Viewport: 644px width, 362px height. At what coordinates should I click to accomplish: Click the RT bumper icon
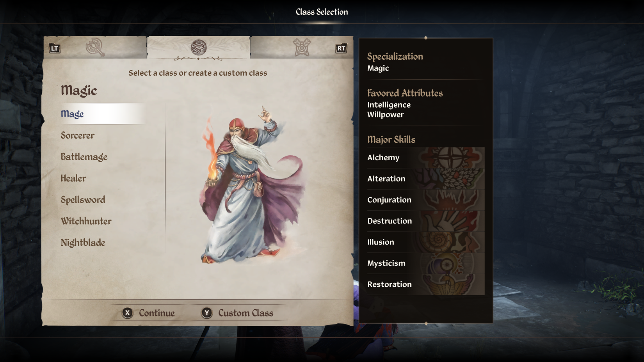(341, 48)
